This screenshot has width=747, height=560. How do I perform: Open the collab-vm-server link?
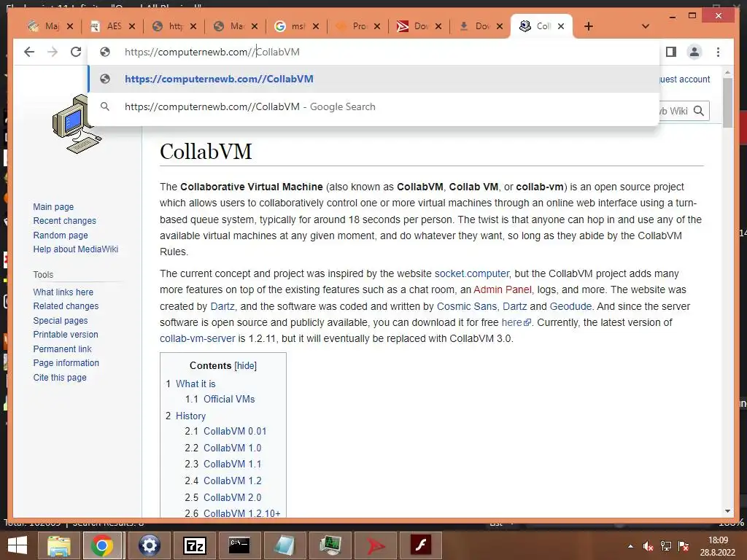click(x=197, y=338)
